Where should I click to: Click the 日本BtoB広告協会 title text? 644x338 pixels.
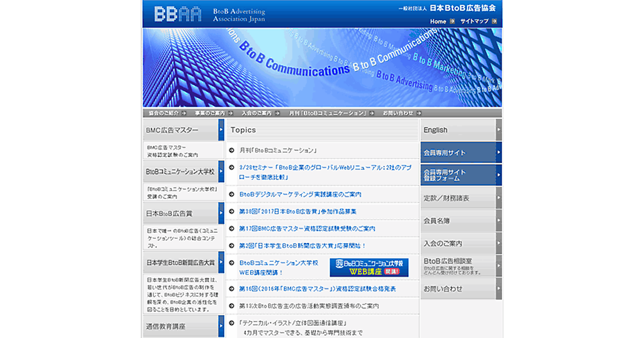point(463,9)
